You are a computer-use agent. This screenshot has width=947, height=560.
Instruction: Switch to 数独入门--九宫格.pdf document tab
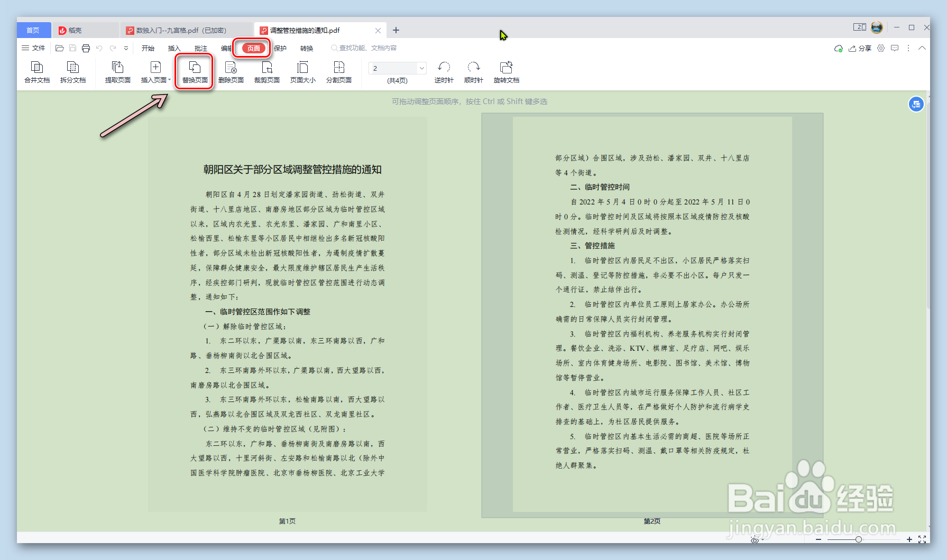(x=186, y=30)
